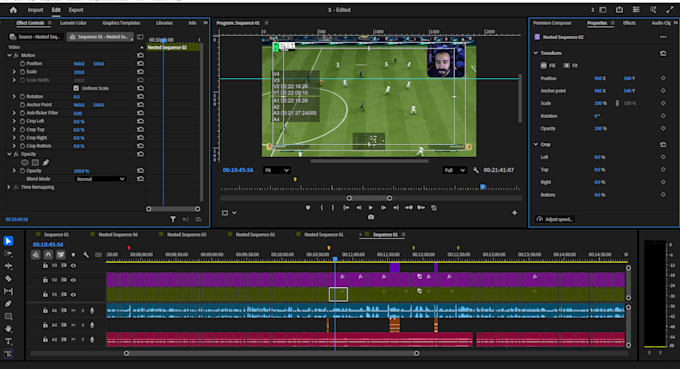Create ellipse mask under Opacity

click(25, 163)
